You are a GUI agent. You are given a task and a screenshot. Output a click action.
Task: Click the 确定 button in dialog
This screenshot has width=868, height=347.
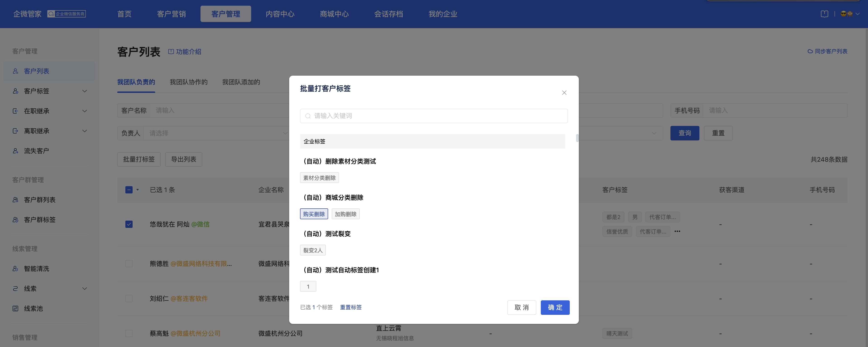tap(555, 308)
